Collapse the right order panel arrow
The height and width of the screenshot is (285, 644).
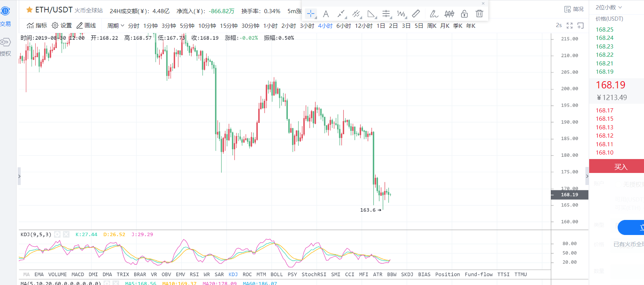coord(587,176)
